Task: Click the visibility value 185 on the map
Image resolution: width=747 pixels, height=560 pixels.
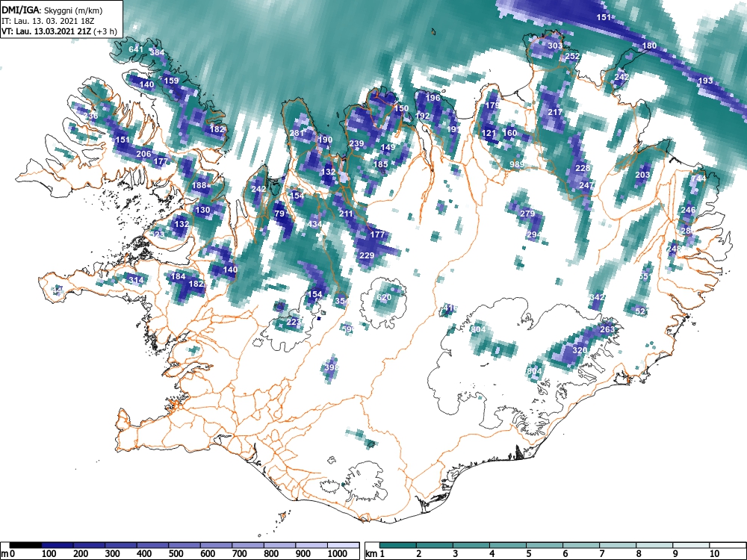Action: [x=381, y=164]
